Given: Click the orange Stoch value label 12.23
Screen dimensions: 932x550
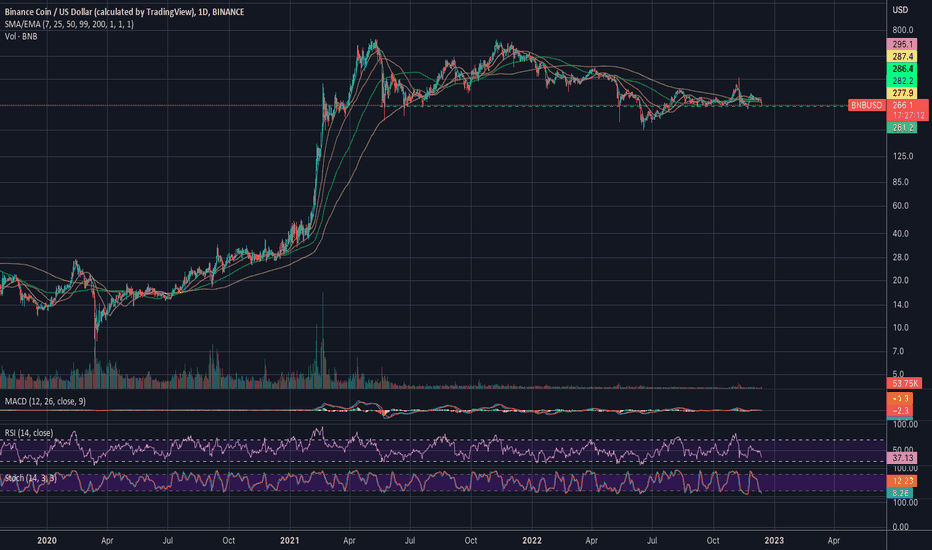Looking at the screenshot, I should click(900, 480).
